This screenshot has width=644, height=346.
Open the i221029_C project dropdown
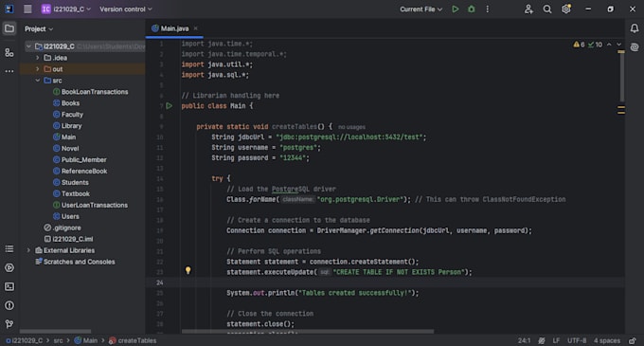point(66,9)
